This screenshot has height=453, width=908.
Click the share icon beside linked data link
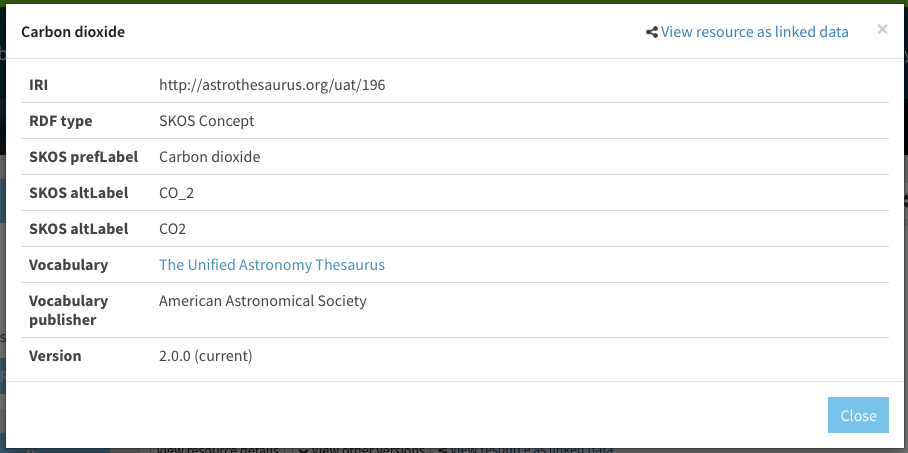652,32
